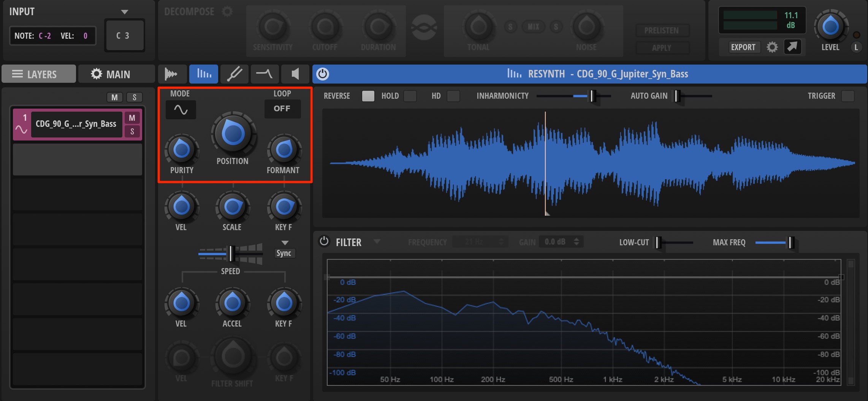The image size is (868, 401).
Task: Click the C 3 root note button
Action: coord(124,35)
